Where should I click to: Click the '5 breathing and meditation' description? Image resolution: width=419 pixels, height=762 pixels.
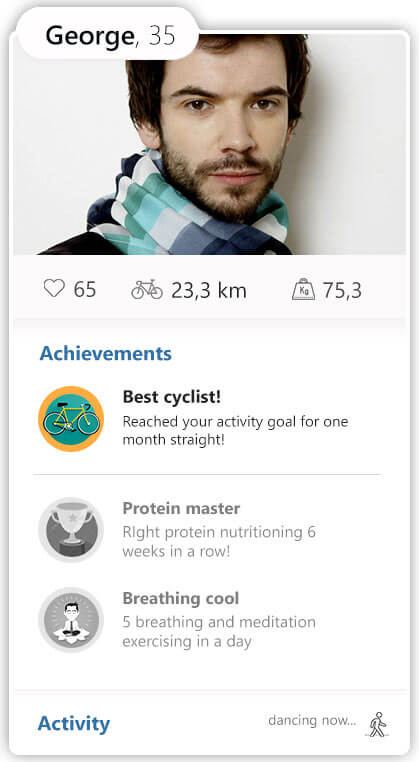point(219,632)
